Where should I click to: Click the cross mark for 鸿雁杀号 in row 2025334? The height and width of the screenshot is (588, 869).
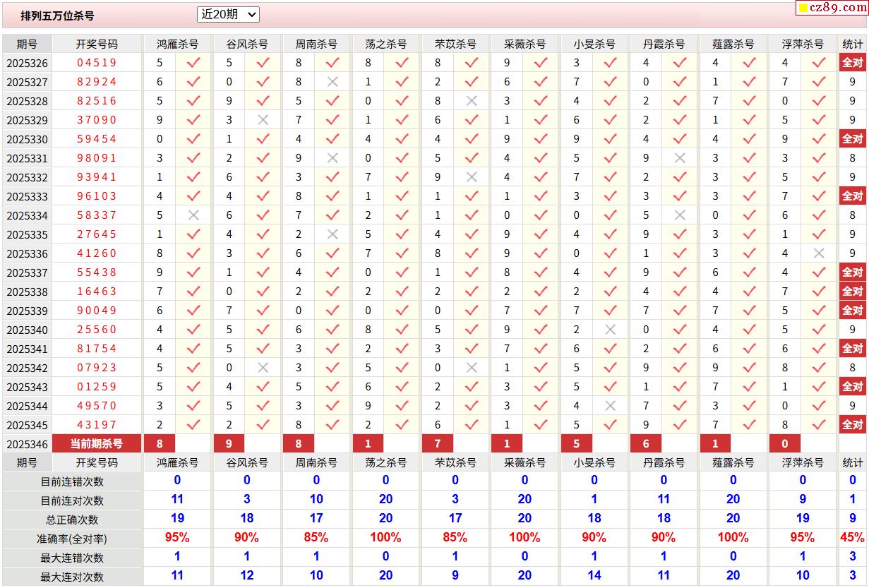pyautogui.click(x=193, y=215)
